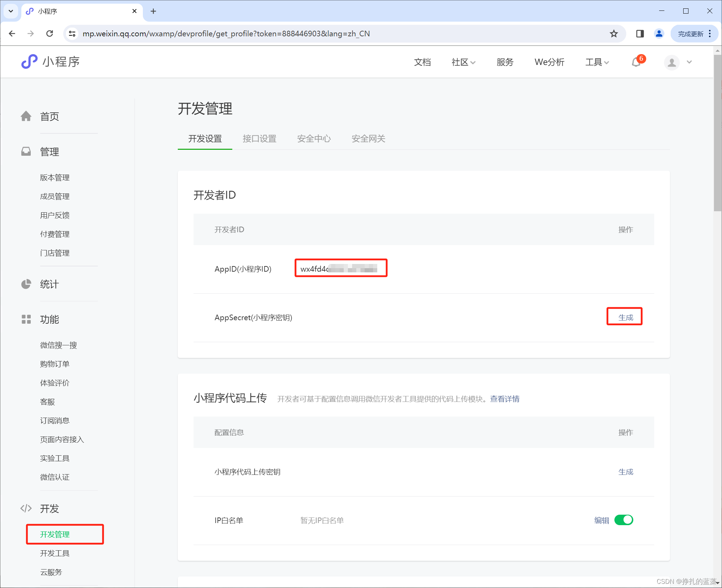Click the 统计 pie chart icon
The height and width of the screenshot is (588, 722).
tap(26, 284)
